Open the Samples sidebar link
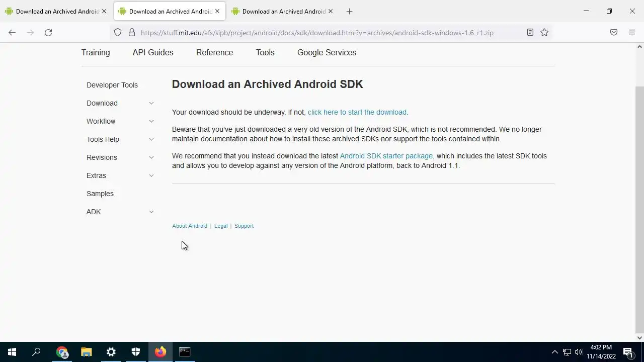 tap(100, 194)
